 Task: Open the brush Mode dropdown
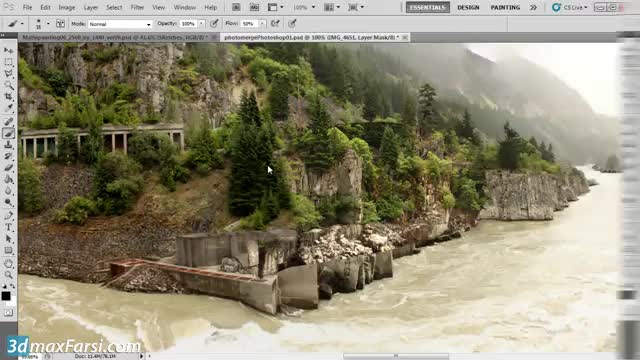pos(120,24)
